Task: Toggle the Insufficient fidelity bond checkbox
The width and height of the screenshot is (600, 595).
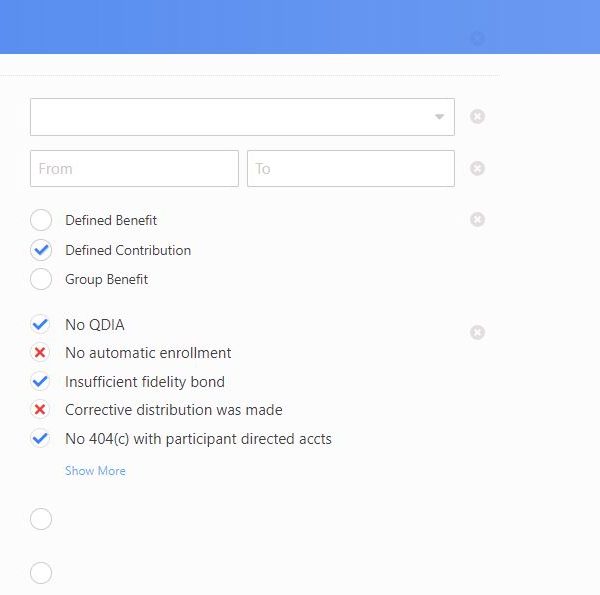Action: point(41,381)
